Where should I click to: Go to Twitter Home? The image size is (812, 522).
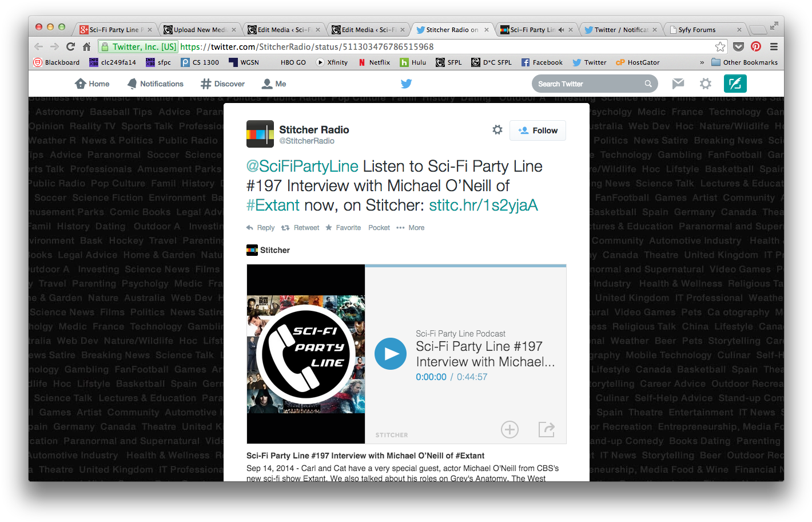[x=92, y=84]
